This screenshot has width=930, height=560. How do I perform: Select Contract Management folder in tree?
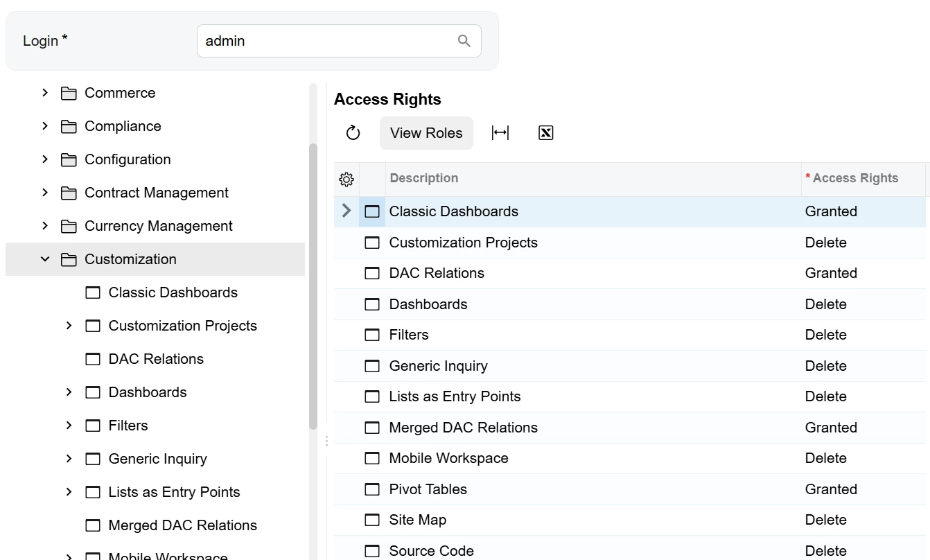click(156, 193)
